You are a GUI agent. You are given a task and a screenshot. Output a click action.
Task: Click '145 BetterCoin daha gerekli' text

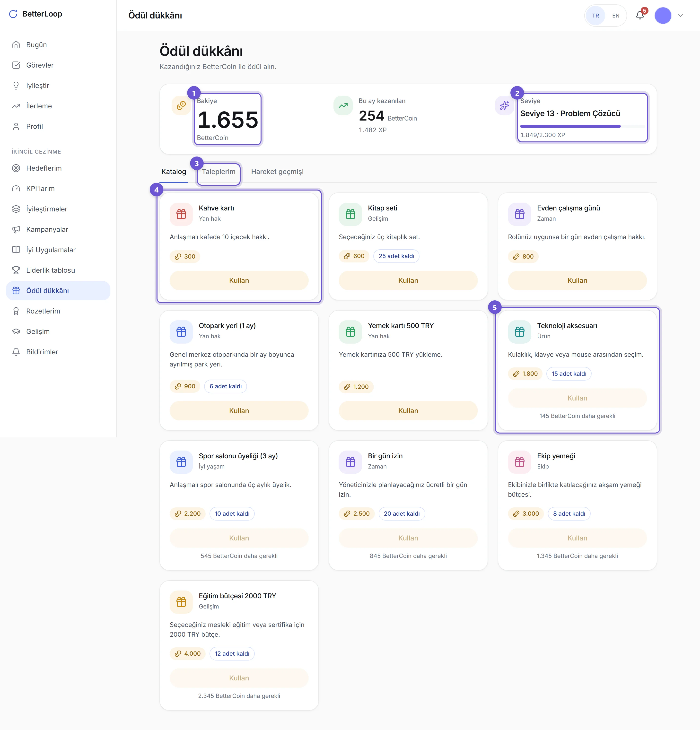(x=577, y=416)
